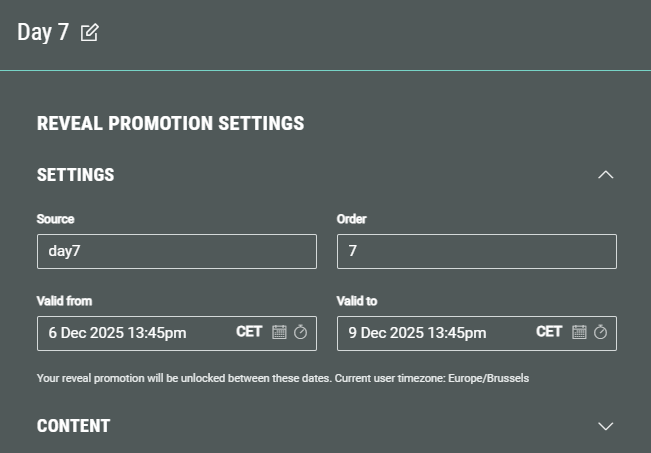The image size is (651, 453).
Task: Click the 6 Dec 2025 date text
Action: (x=117, y=333)
